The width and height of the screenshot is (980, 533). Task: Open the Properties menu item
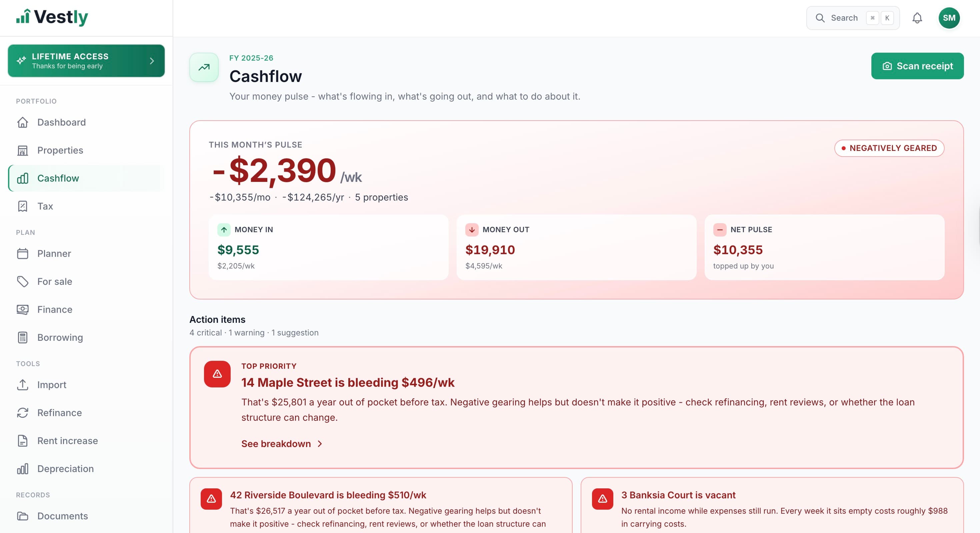(86, 151)
